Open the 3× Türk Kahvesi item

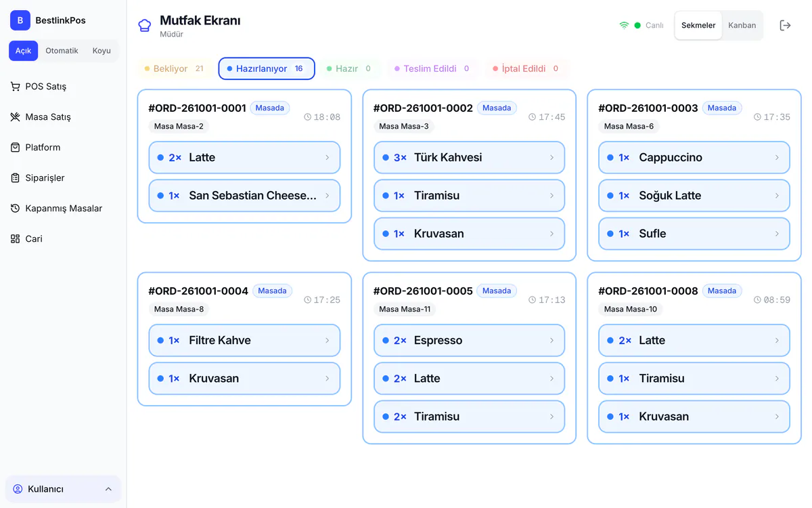pyautogui.click(x=469, y=158)
